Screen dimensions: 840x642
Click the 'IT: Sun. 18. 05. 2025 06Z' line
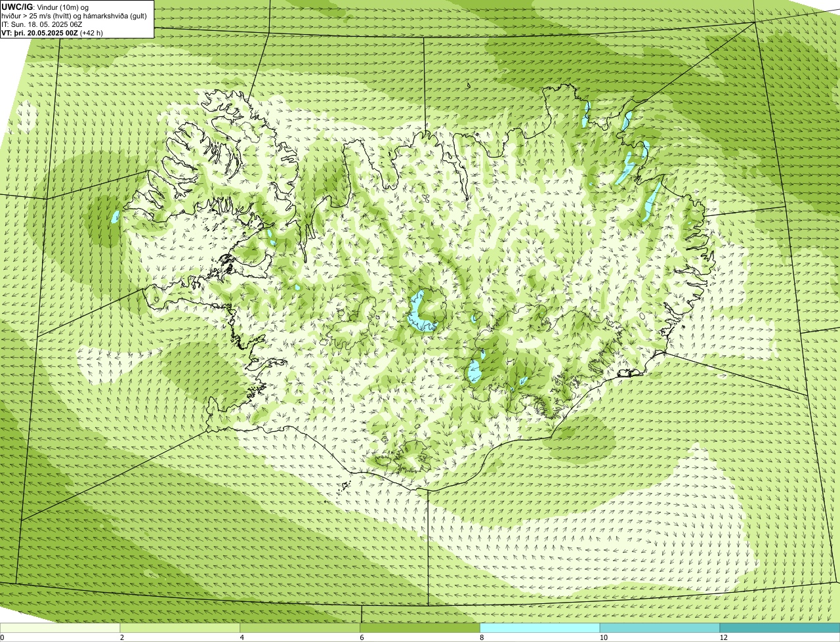click(41, 24)
